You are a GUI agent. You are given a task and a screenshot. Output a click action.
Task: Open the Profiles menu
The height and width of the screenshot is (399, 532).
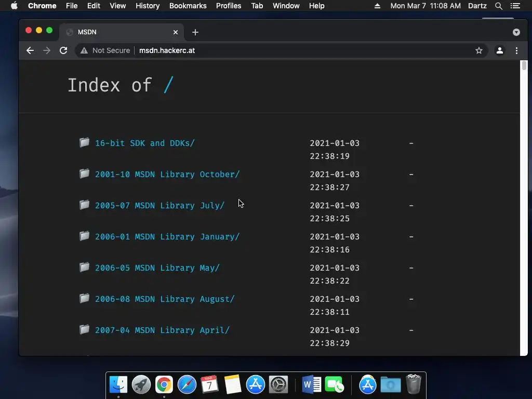tap(229, 6)
